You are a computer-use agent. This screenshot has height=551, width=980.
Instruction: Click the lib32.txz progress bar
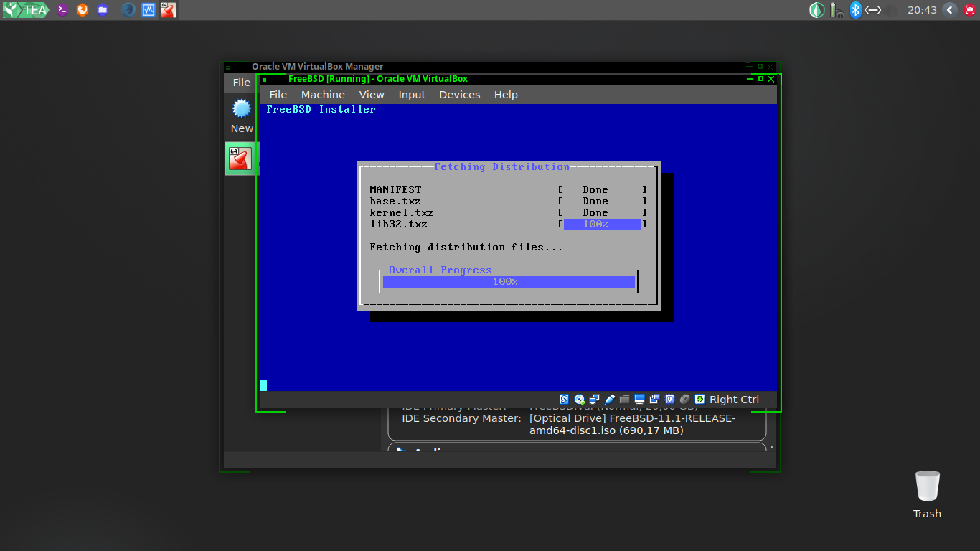602,225
